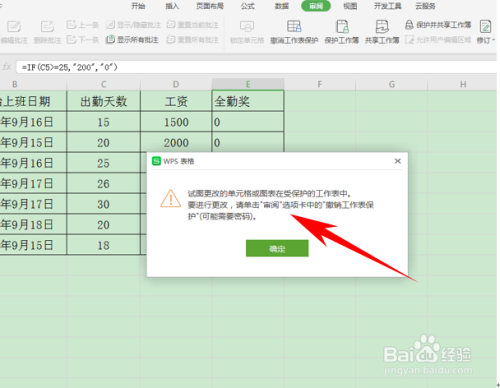Toggle 显示/隐藏批注
Image resolution: width=500 pixels, height=388 pixels.
pyautogui.click(x=133, y=25)
